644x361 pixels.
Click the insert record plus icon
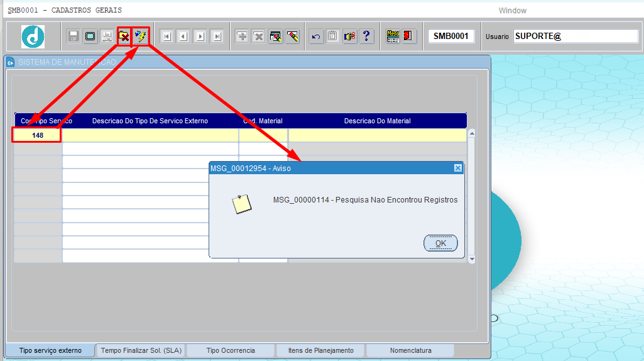[x=242, y=36]
